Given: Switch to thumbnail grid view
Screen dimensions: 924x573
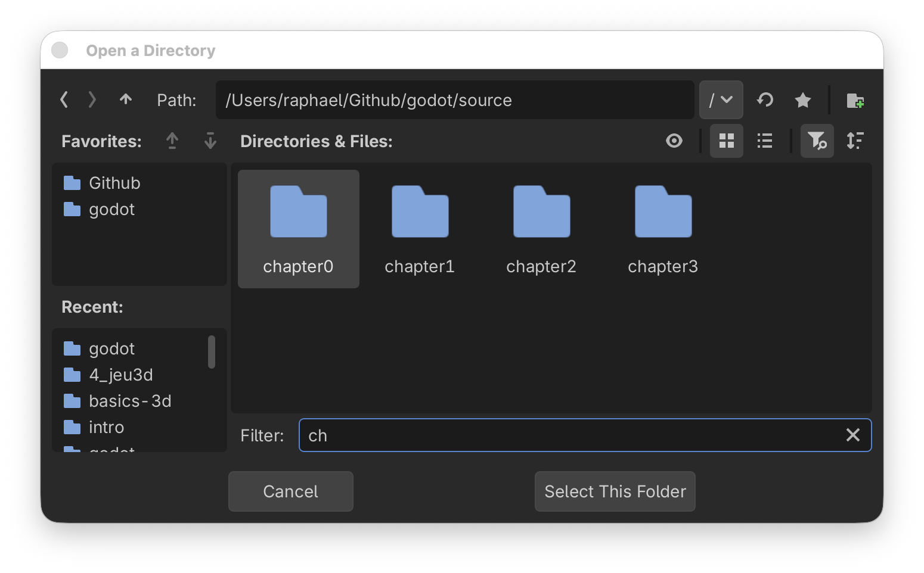Looking at the screenshot, I should coord(726,141).
